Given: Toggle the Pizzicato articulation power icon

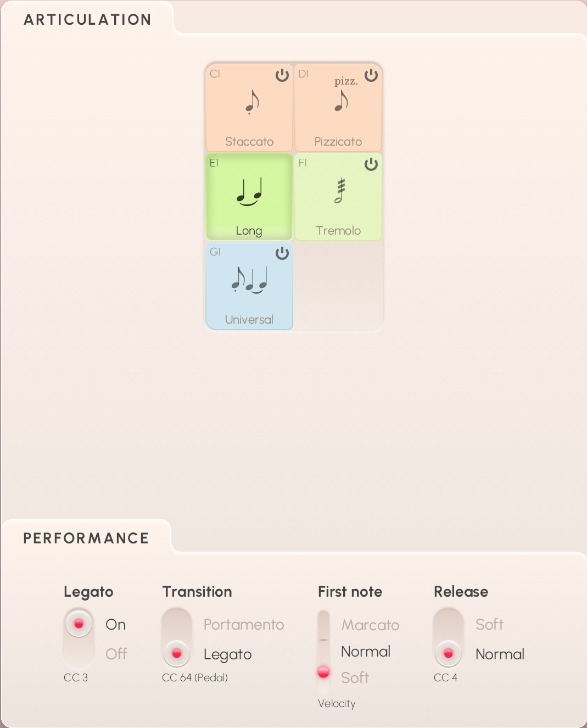Looking at the screenshot, I should coord(371,75).
